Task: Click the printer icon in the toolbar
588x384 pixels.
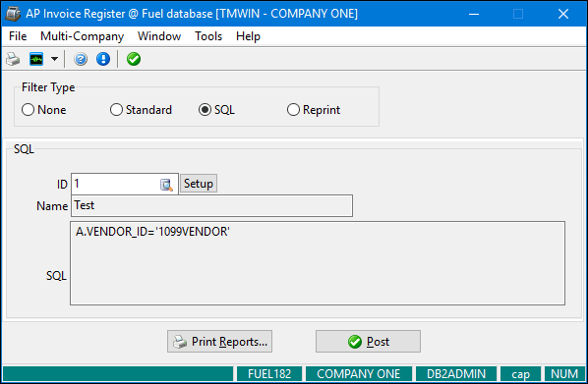Action: click(13, 59)
